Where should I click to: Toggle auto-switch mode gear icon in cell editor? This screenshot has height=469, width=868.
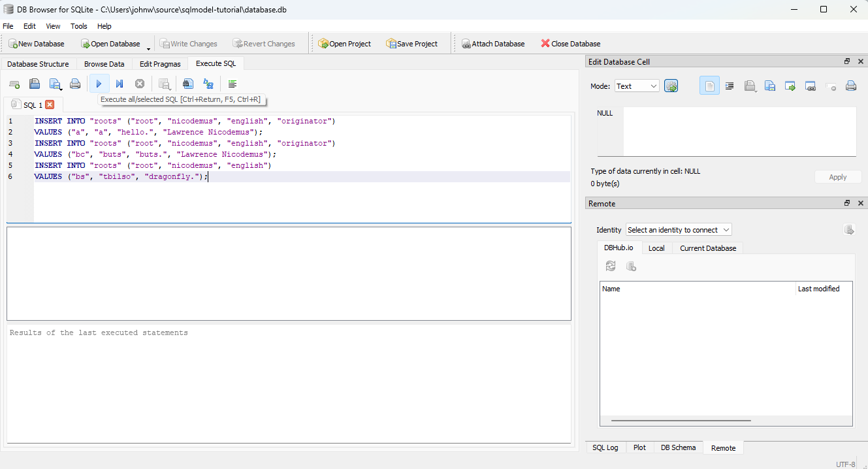[x=671, y=86]
